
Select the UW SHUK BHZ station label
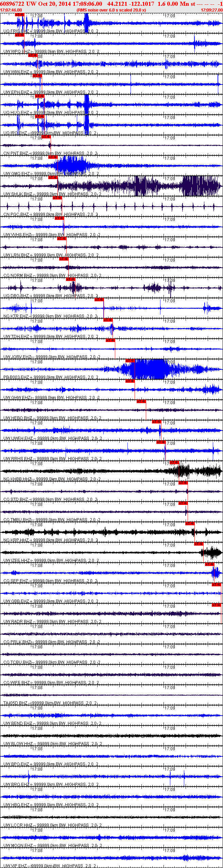click(18, 194)
